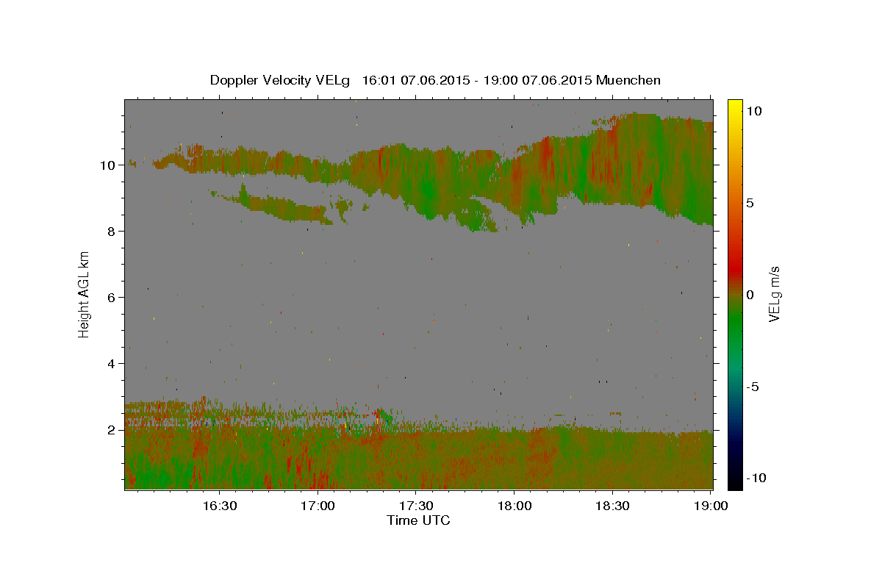Image resolution: width=882 pixels, height=588 pixels.
Task: Click the top colorbar label 10
Action: click(x=753, y=111)
